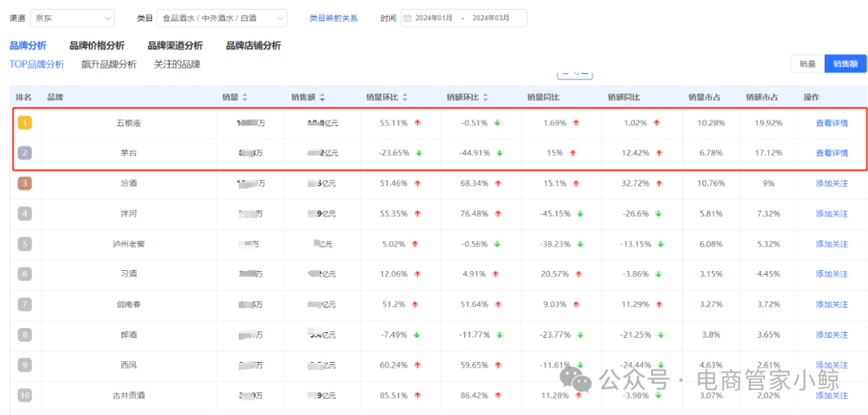
Task: Click brand name 西凤
Action: [129, 365]
